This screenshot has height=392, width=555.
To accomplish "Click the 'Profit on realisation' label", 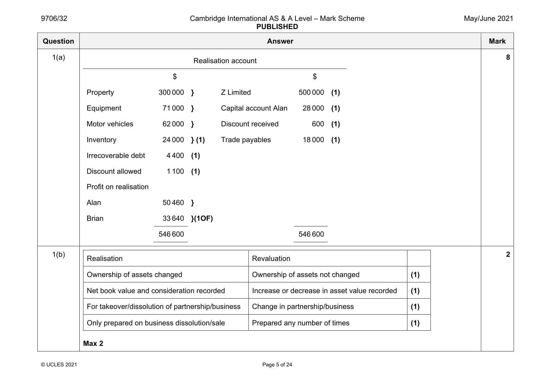I will tap(118, 187).
